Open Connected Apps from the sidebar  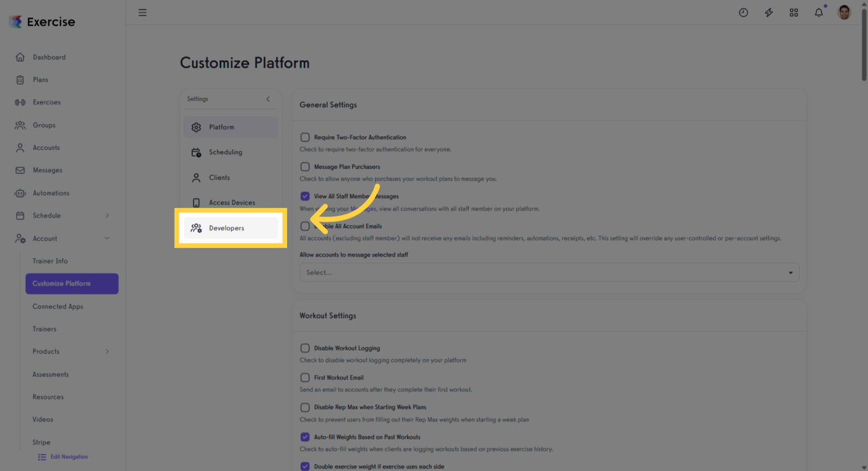57,306
